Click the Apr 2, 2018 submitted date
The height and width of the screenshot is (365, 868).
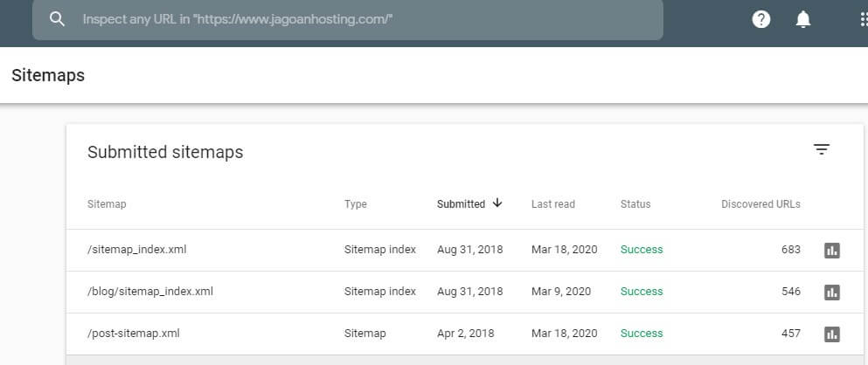(x=466, y=334)
